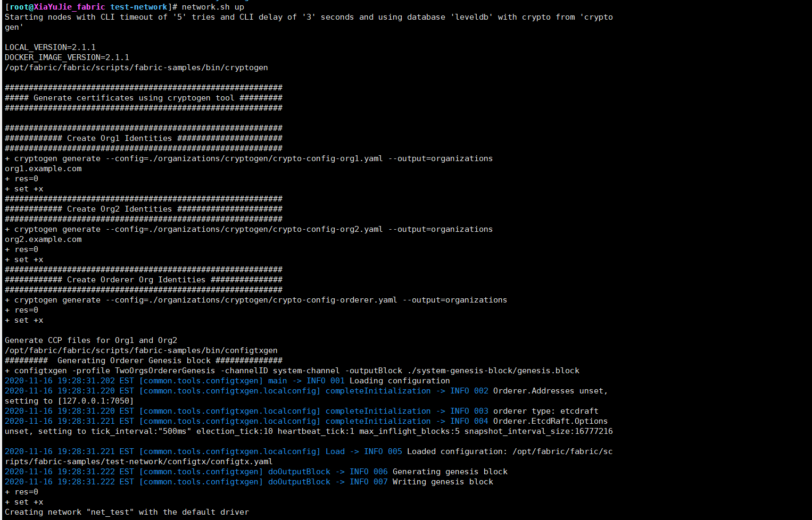Click the 'network.sh up' command text
This screenshot has height=520, width=812.
pos(213,7)
